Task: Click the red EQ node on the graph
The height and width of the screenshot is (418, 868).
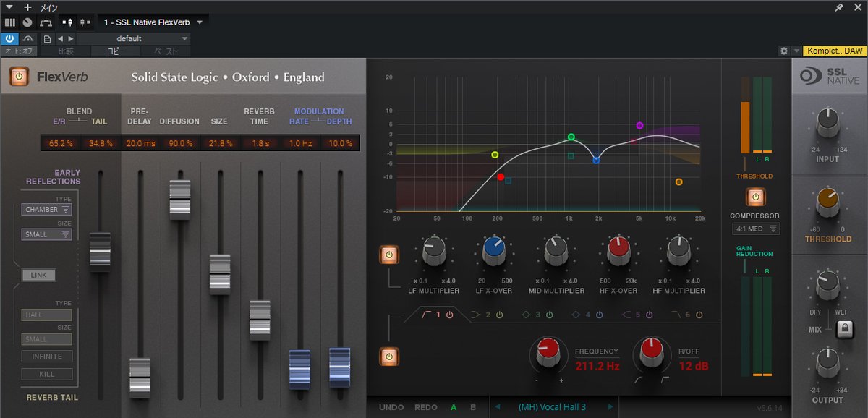Action: click(500, 176)
